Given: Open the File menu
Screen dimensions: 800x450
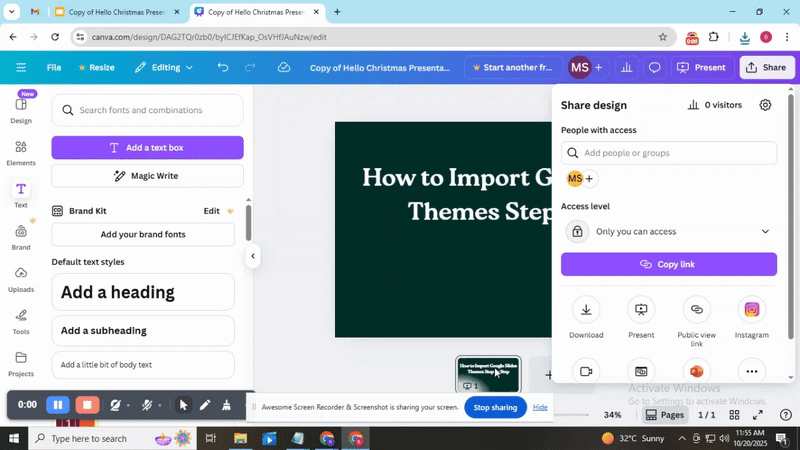Looking at the screenshot, I should pos(54,68).
